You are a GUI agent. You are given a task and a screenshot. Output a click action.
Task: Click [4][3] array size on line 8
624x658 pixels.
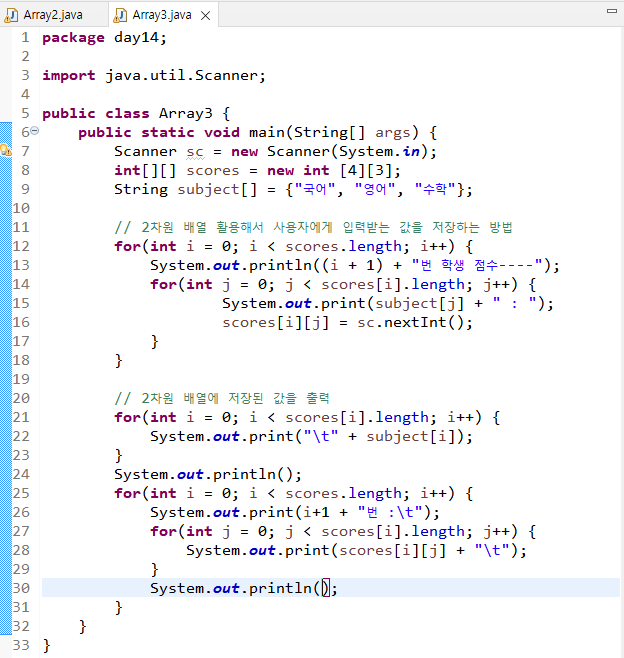pyautogui.click(x=366, y=171)
